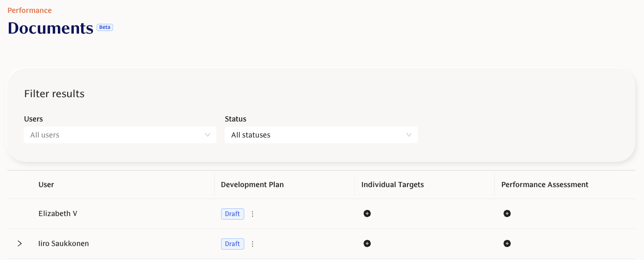Click the Development Plan column header

pyautogui.click(x=252, y=185)
